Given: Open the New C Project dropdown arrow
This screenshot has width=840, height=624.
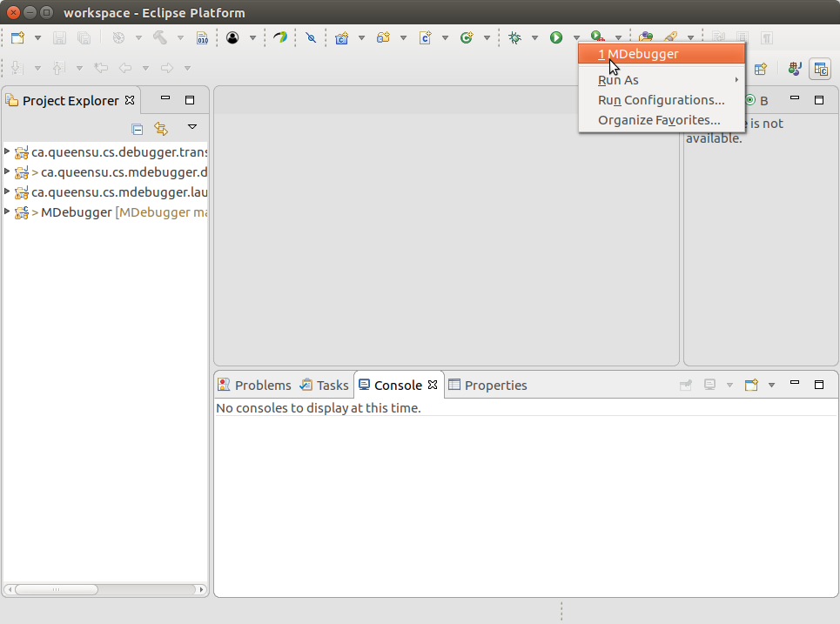Looking at the screenshot, I should coord(361,37).
